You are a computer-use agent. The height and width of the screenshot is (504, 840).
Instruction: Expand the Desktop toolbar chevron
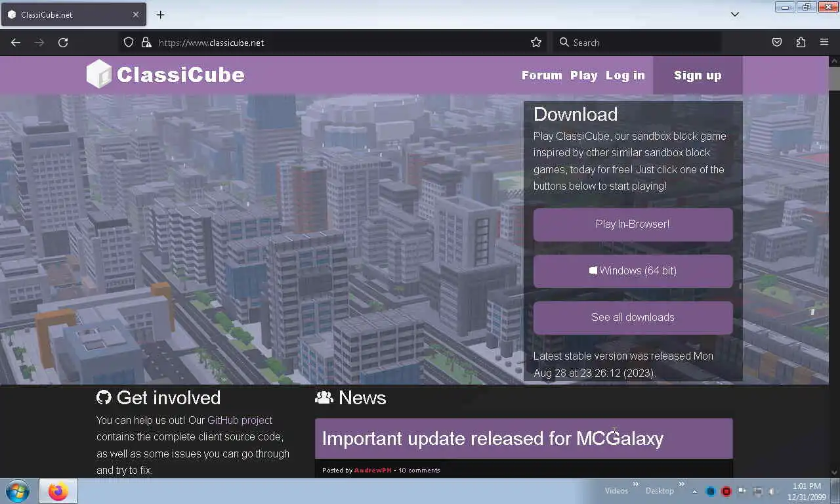682,485
